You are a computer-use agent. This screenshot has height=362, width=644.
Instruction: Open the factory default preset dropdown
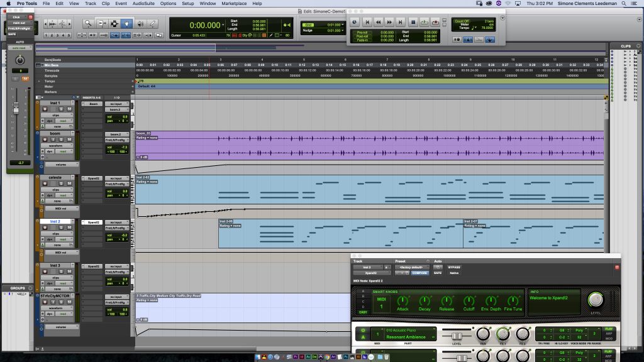point(412,267)
